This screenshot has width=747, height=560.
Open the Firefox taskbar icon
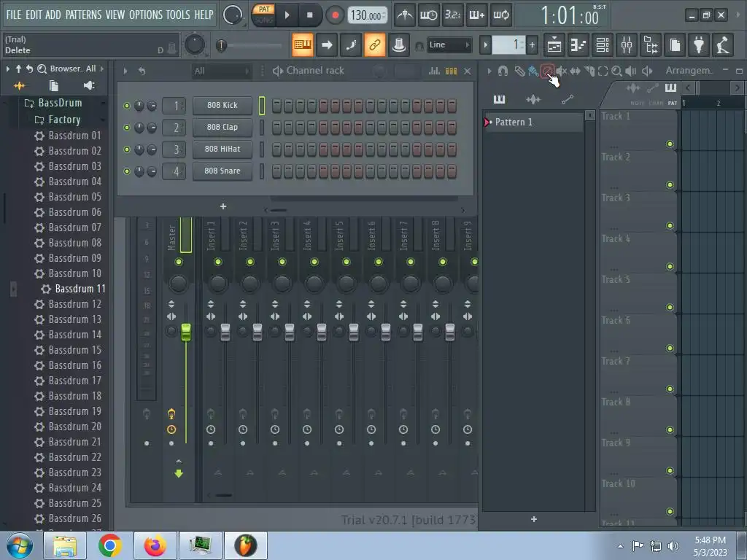coord(155,545)
